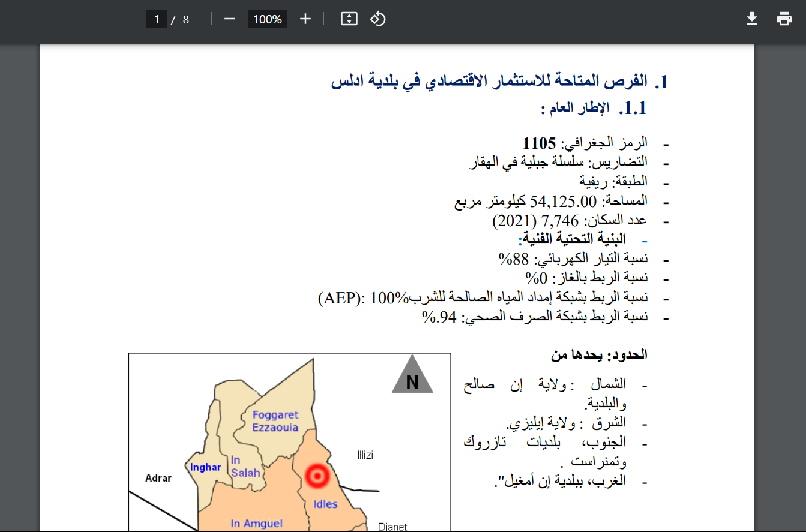Screen dimensions: 806x532
Task: Select the Inghar label on the map
Action: tap(205, 467)
